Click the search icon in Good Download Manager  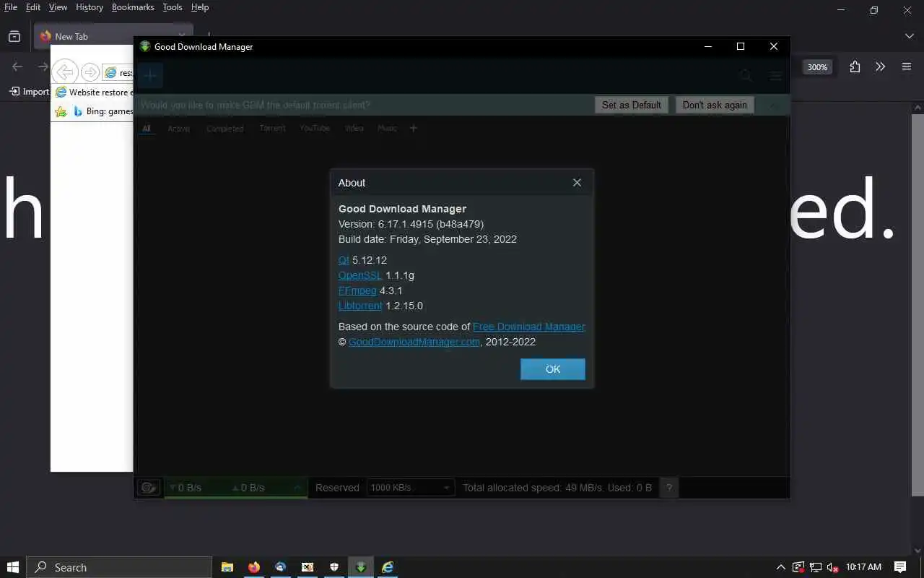tap(746, 75)
